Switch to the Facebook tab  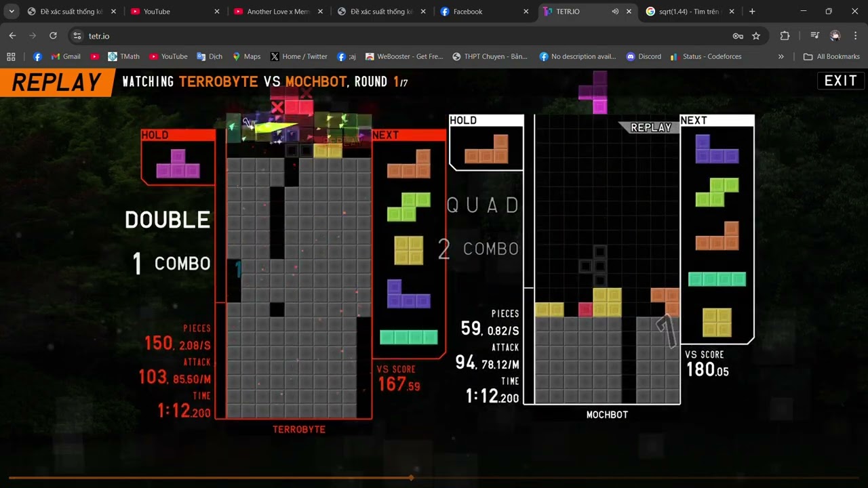tap(485, 12)
